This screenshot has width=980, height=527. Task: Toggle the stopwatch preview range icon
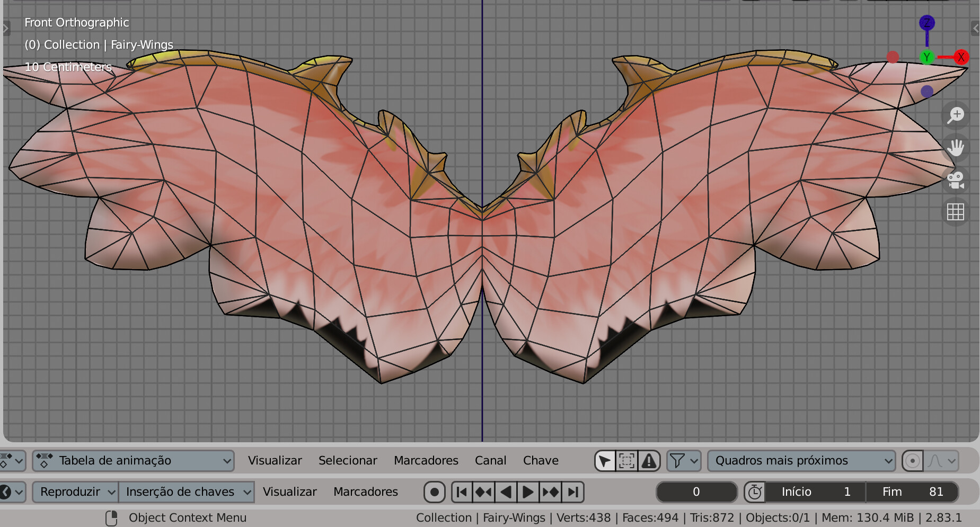point(755,492)
